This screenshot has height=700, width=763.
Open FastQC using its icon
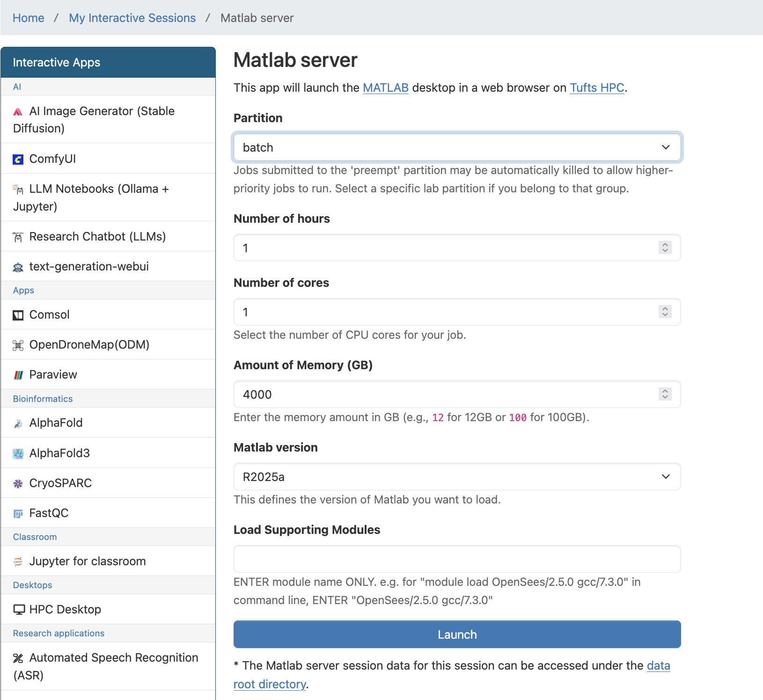point(18,514)
